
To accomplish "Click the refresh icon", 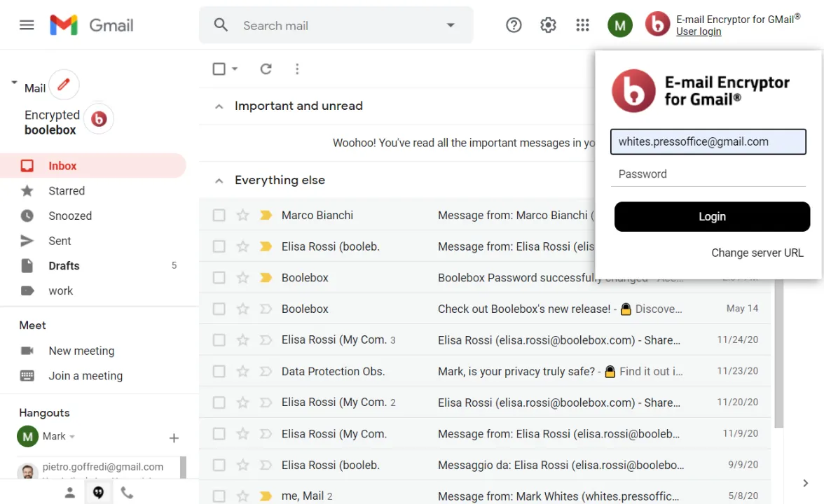I will (x=266, y=69).
